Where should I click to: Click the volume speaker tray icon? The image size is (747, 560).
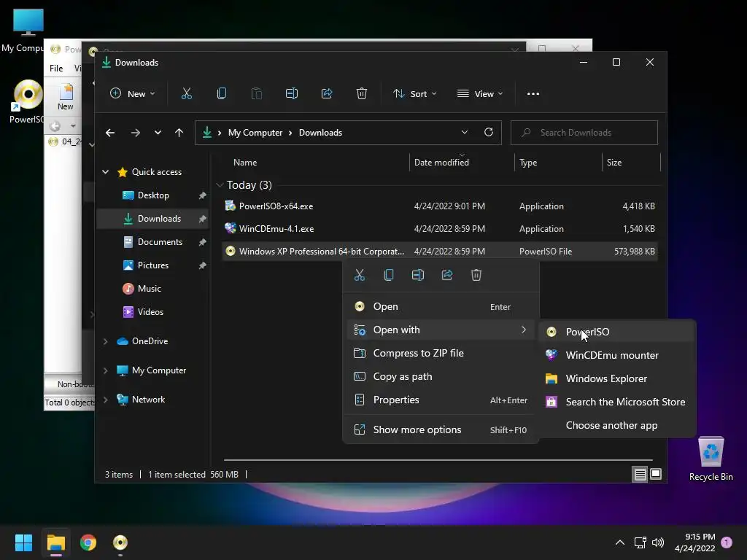658,542
